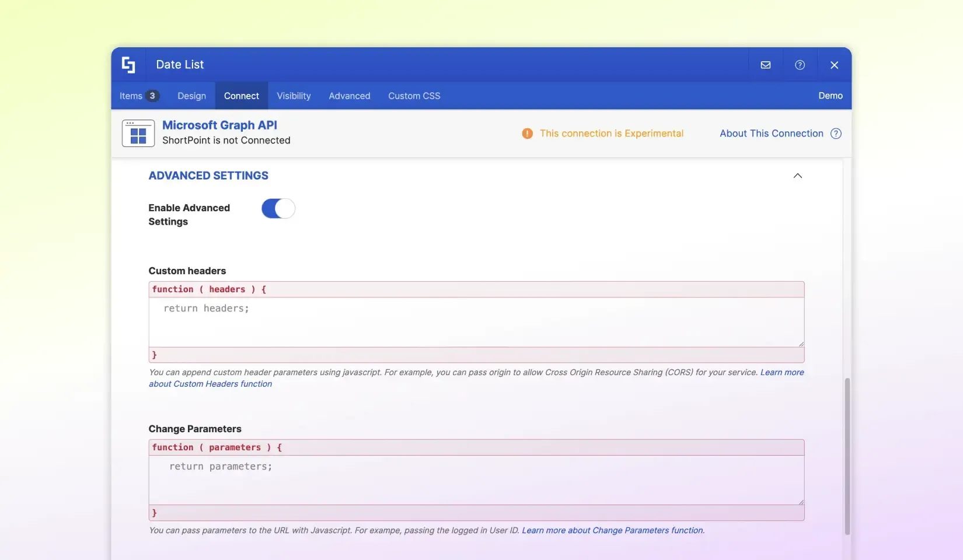This screenshot has width=963, height=560.
Task: Click the About This Connection question icon
Action: tap(836, 134)
